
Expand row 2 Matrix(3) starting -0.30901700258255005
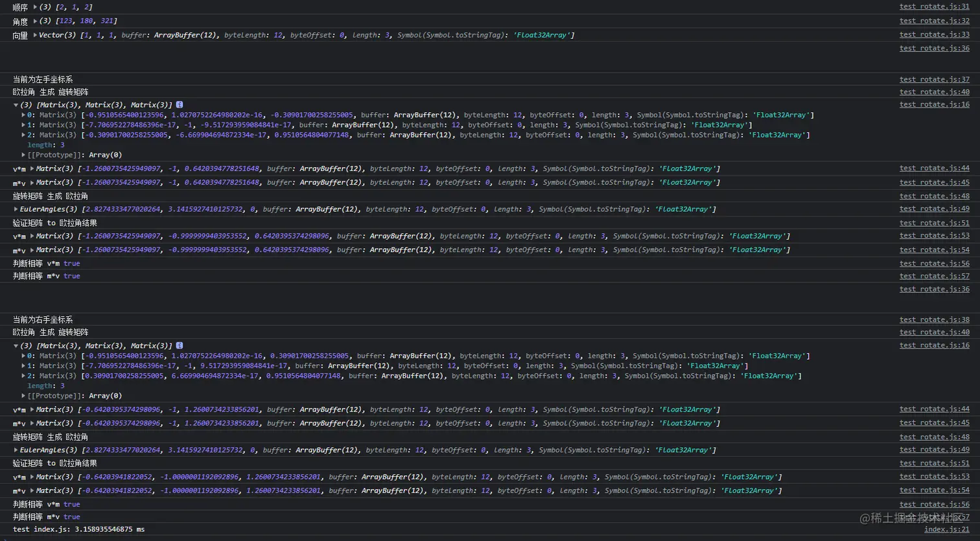(x=23, y=135)
